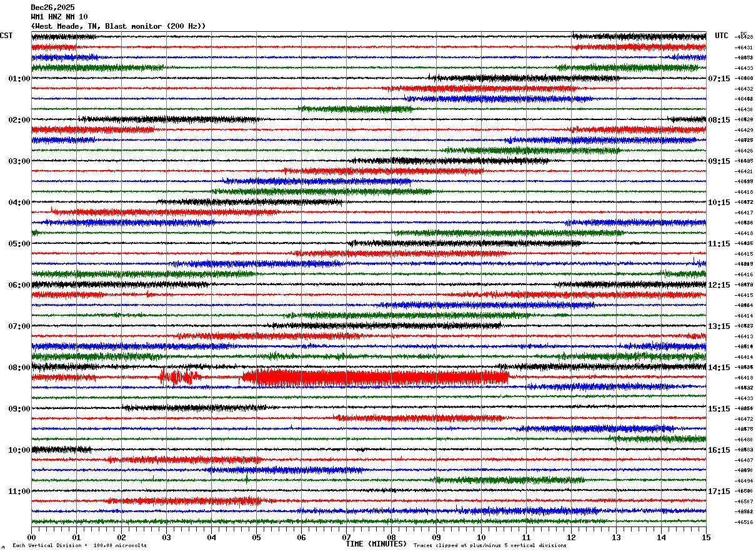Select the 12 minute tick on x-axis

(x=571, y=537)
